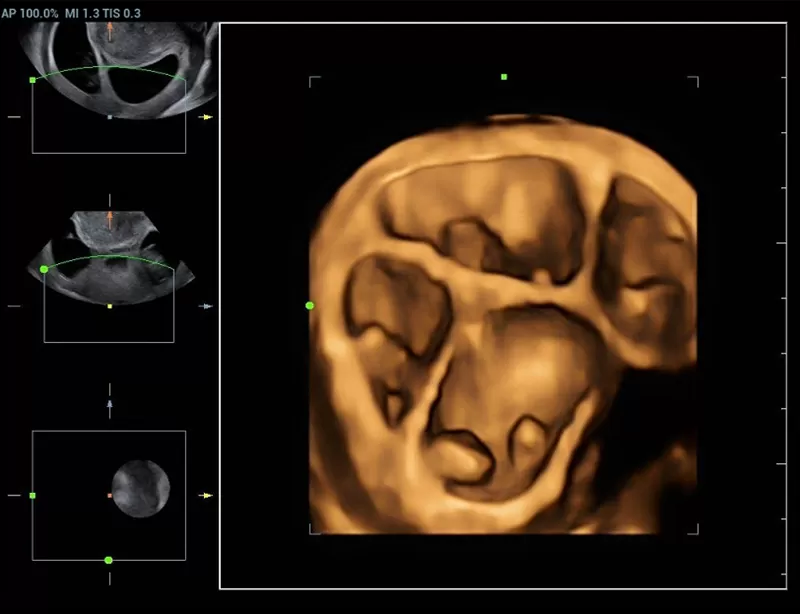The image size is (800, 614).
Task: Select green circle handle on bottom plane's lower edge
Action: 109,560
